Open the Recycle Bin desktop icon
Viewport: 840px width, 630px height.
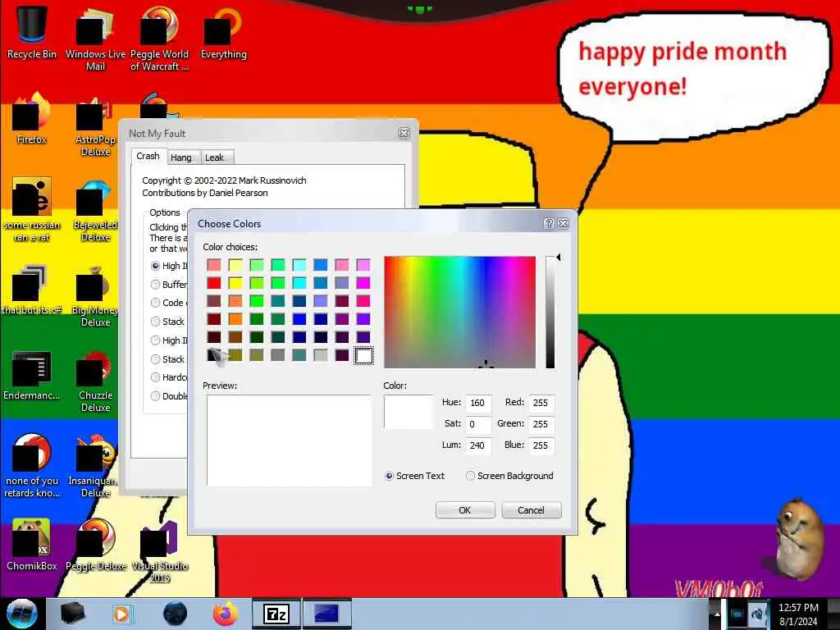click(x=32, y=33)
